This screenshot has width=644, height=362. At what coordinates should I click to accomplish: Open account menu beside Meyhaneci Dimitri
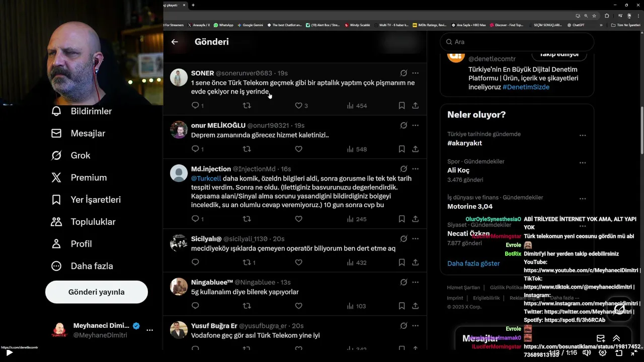click(149, 330)
